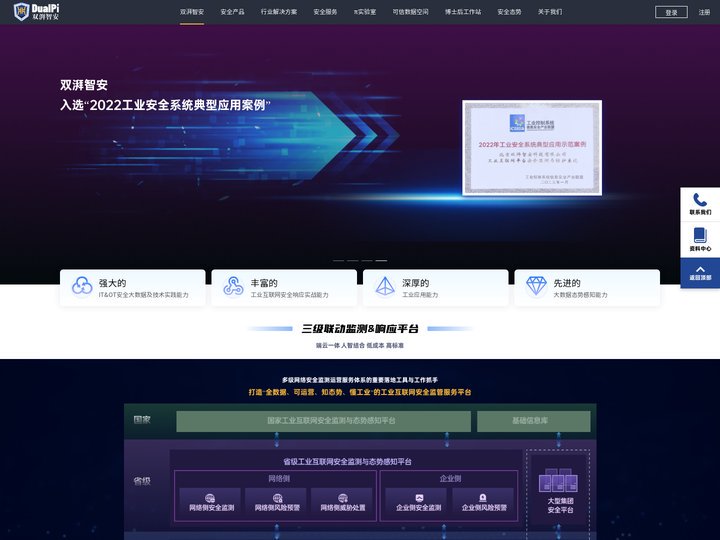Click the 国家工业互联网安全监测与态势感知平台 bar
The height and width of the screenshot is (540, 720).
pos(323,421)
